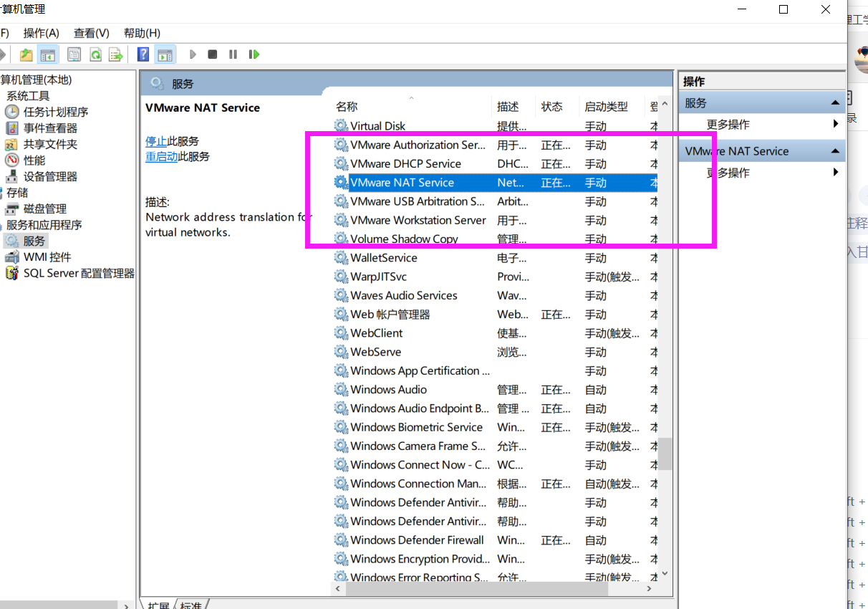Select VMware Workstation Server row
Viewport: 868px width, 609px height.
495,220
